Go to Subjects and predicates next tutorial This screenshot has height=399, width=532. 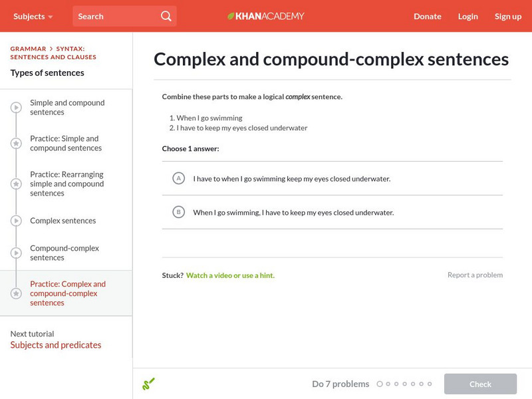point(56,345)
